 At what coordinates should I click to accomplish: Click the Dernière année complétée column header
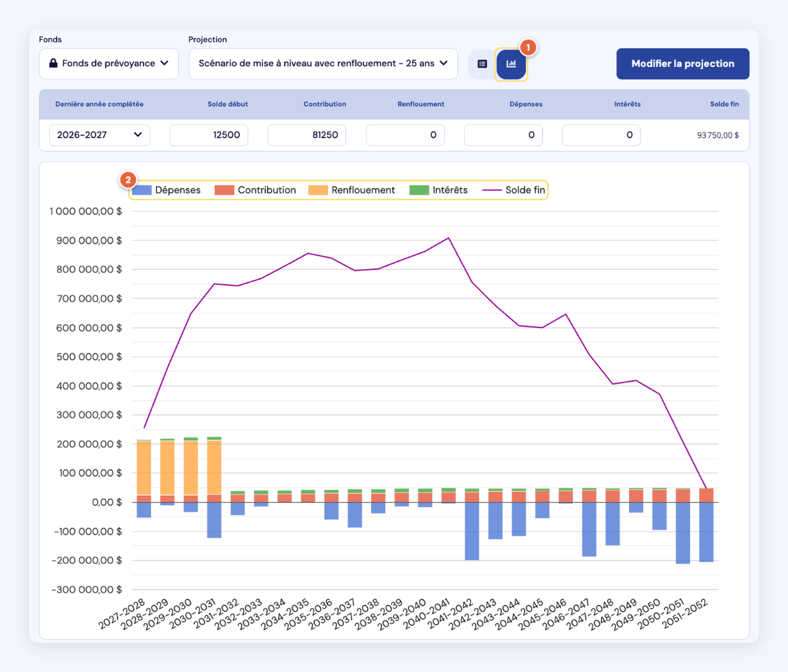99,104
